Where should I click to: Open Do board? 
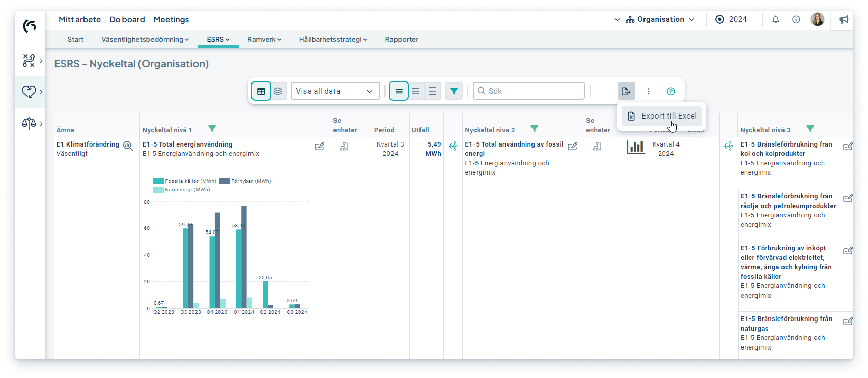[127, 19]
